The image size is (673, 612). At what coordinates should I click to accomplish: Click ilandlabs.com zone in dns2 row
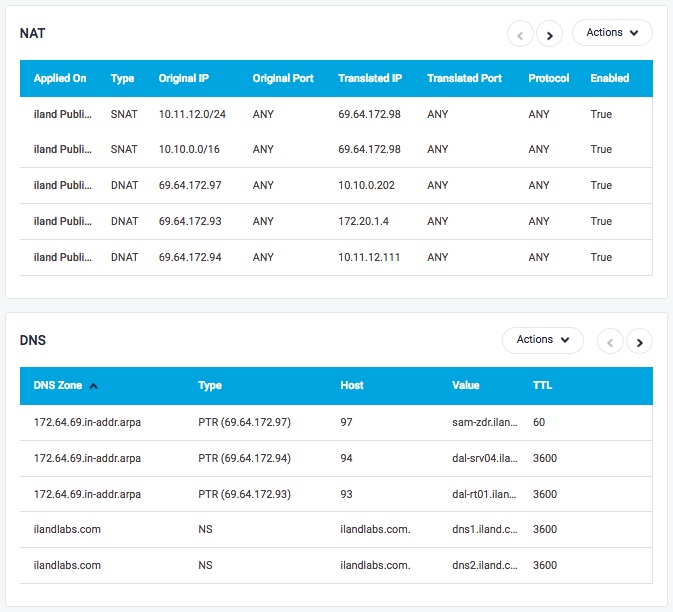[67, 566]
